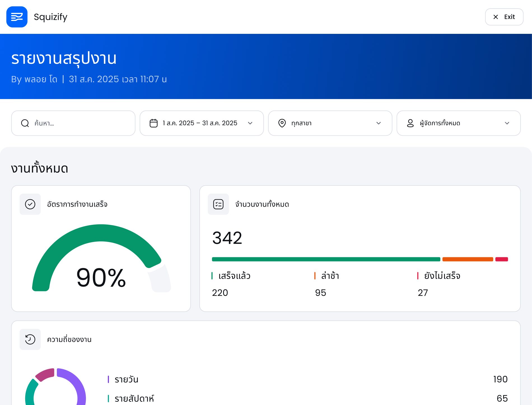
Task: Click the checkmark completion rate icon
Action: [x=30, y=204]
